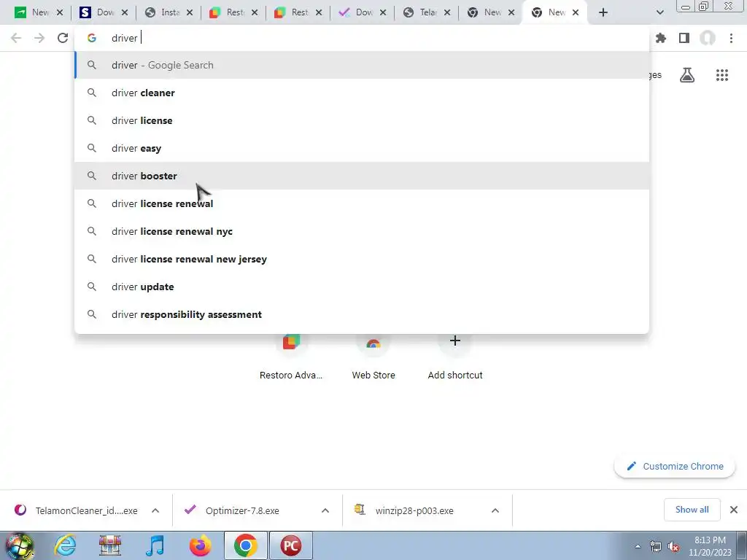This screenshot has width=747, height=560.
Task: Choose the 'driver easy' suggestion
Action: 362,148
